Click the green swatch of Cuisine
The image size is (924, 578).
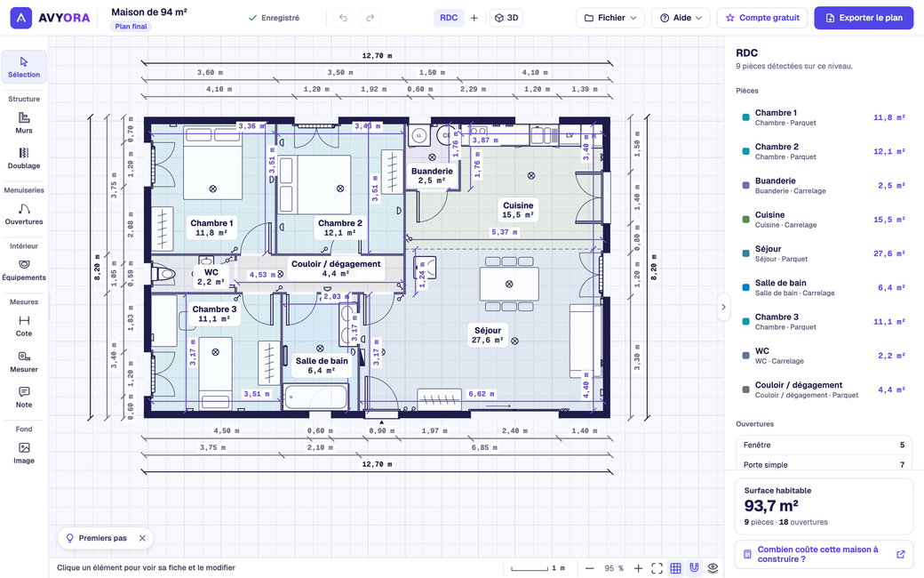[745, 220]
